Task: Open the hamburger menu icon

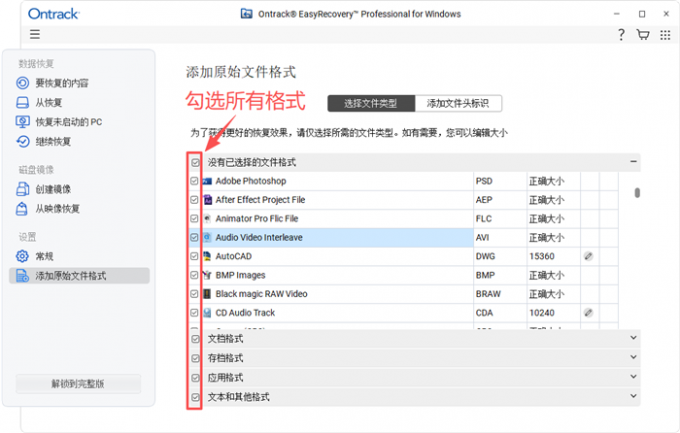Action: tap(35, 34)
